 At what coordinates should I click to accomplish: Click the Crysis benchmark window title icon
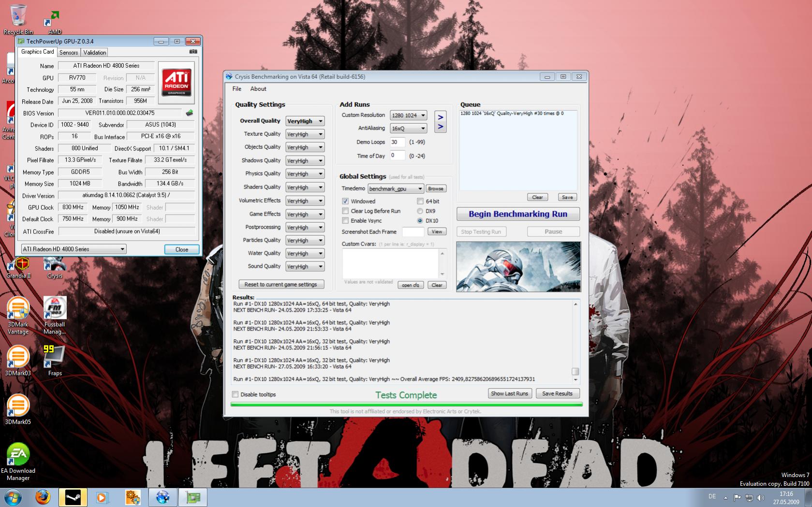229,76
